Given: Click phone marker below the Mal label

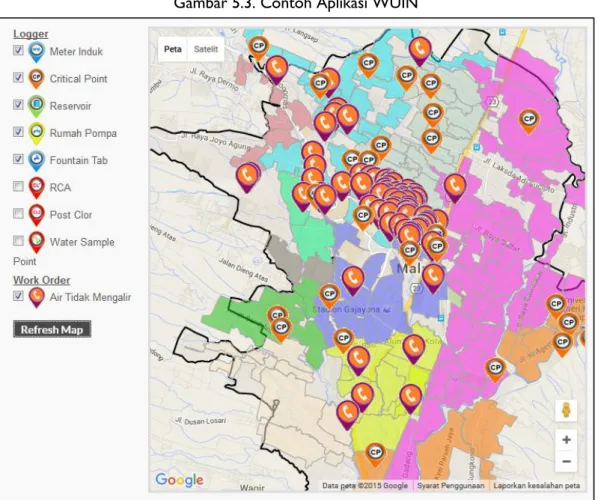Looking at the screenshot, I should tap(433, 277).
